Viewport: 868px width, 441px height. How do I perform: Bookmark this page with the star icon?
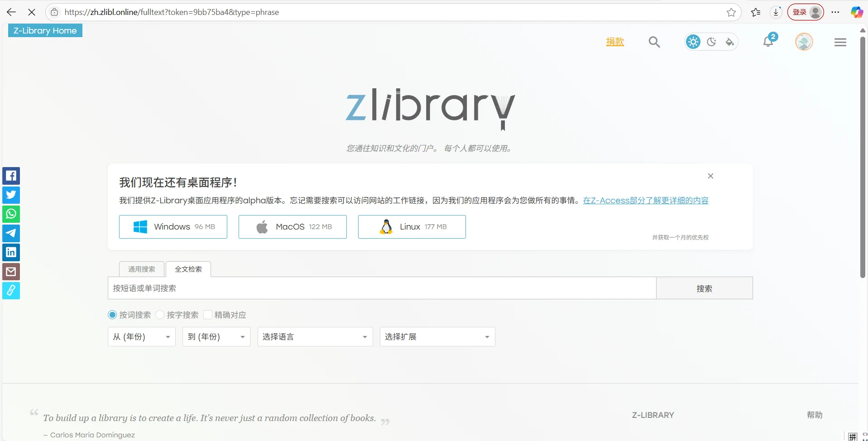click(x=731, y=12)
